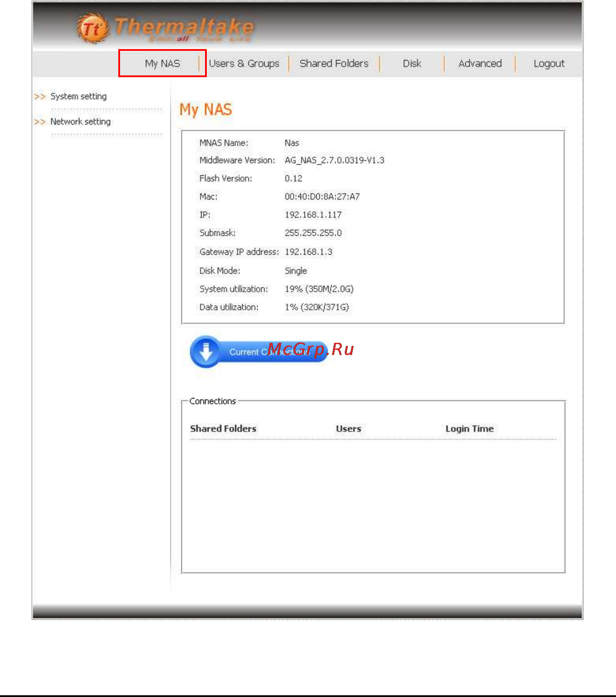
Task: Click the Current Connection button
Action: (x=259, y=352)
